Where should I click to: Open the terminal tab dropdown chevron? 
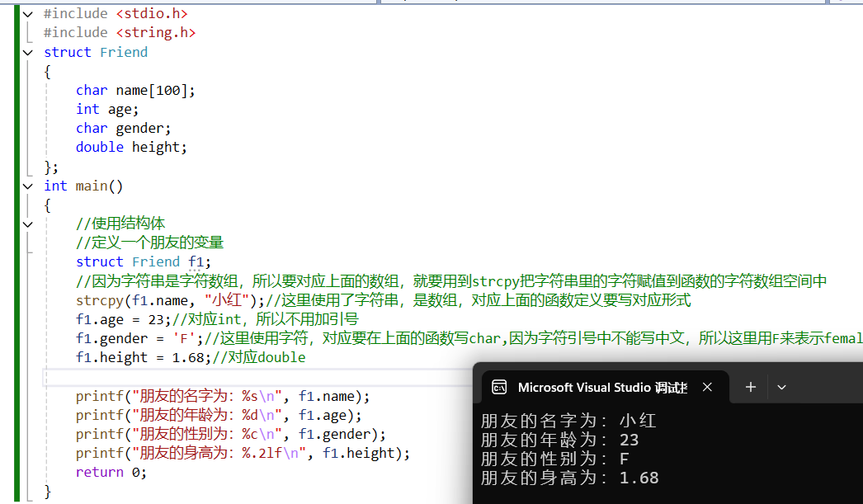point(781,388)
